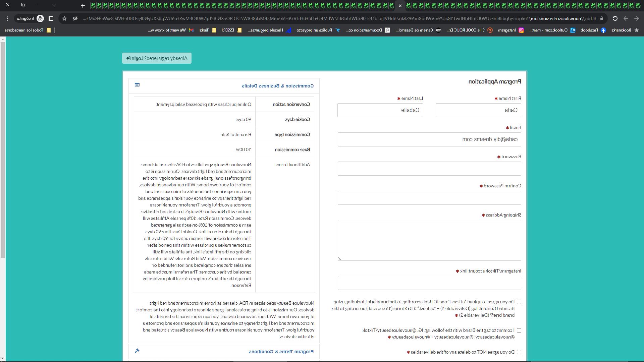
Task: Open Todos los marcadores folder
Action: pos(28,30)
